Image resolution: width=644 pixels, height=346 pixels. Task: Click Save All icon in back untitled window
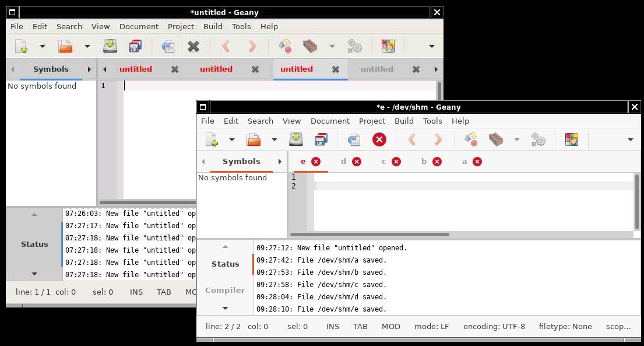click(x=135, y=46)
